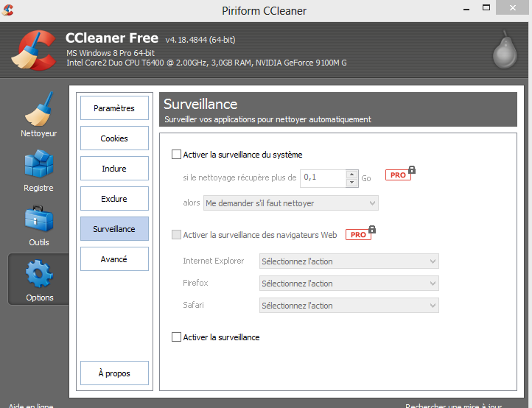This screenshot has height=408, width=532.
Task: Select the Surveillance tab
Action: click(x=114, y=228)
